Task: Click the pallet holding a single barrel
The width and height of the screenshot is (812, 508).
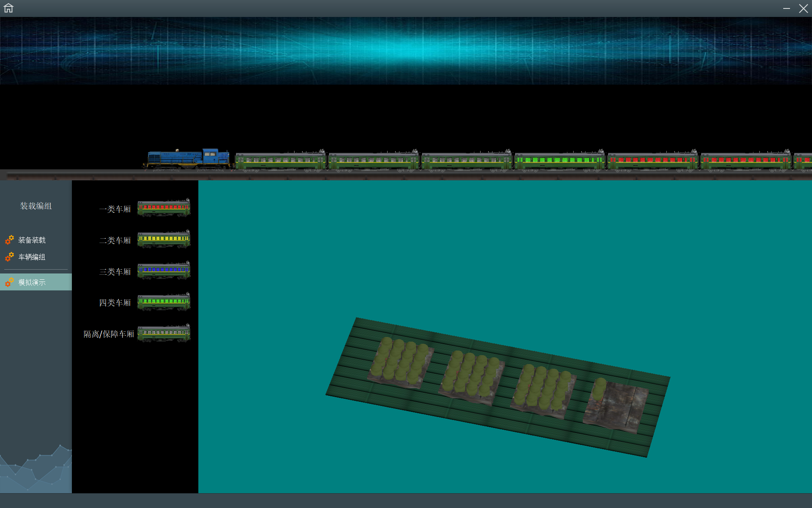Action: [616, 406]
